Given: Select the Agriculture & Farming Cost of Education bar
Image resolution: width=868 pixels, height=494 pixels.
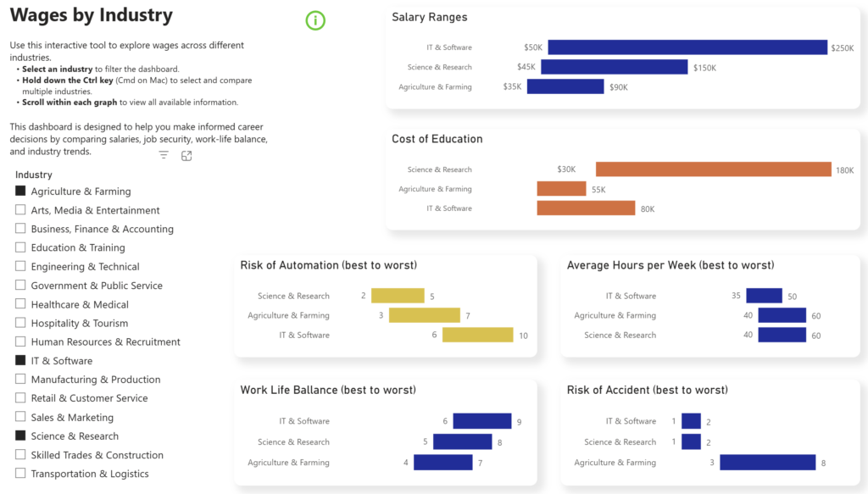Looking at the screenshot, I should click(x=561, y=189).
